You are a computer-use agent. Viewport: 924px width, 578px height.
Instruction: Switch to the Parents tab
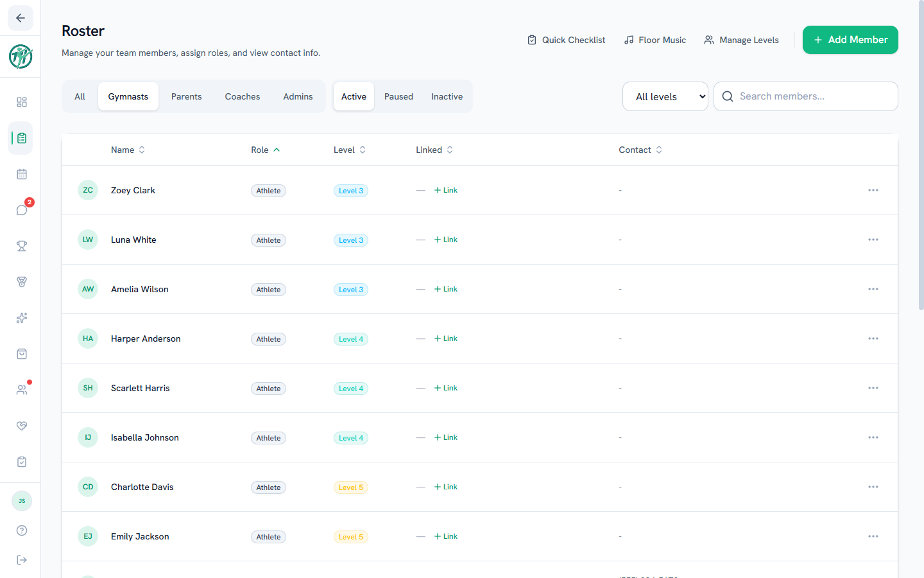click(186, 96)
